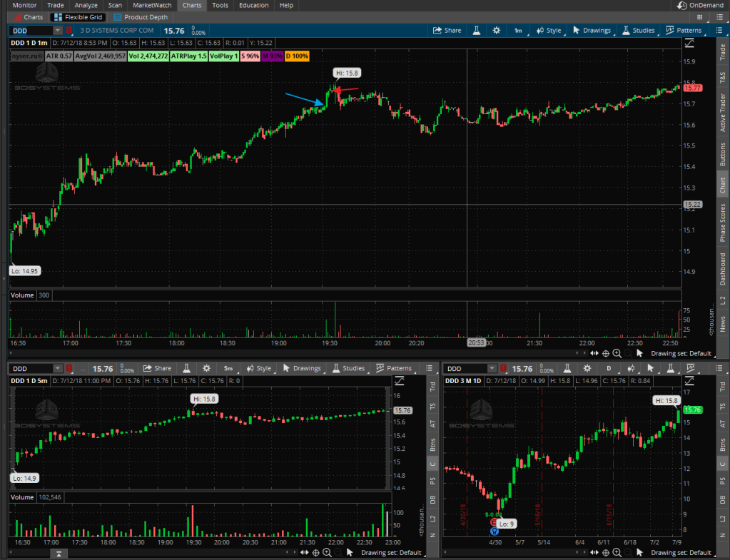Open settings gear in the 5m chart toolbar
730x560 pixels.
click(x=206, y=369)
